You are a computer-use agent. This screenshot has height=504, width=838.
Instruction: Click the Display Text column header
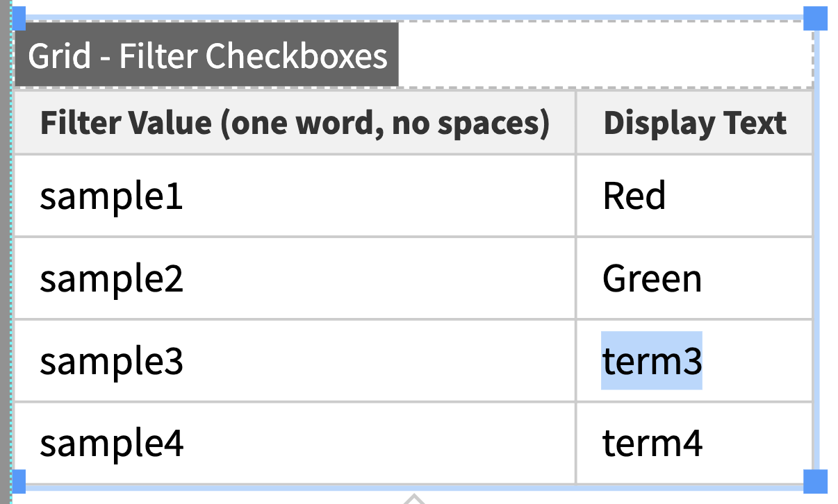(695, 123)
